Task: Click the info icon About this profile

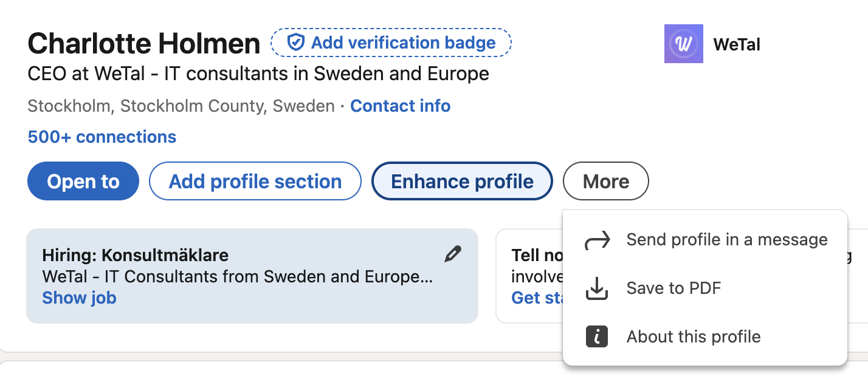Action: (x=596, y=336)
